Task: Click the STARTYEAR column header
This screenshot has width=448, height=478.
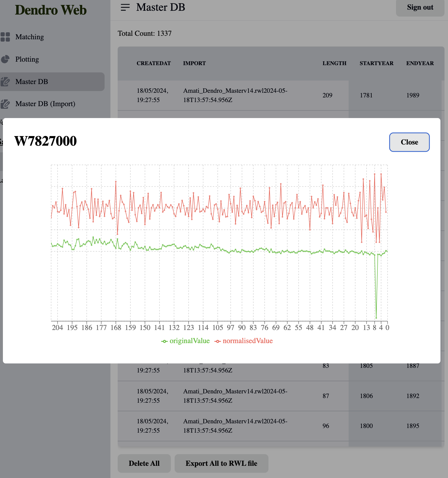Action: click(x=377, y=63)
